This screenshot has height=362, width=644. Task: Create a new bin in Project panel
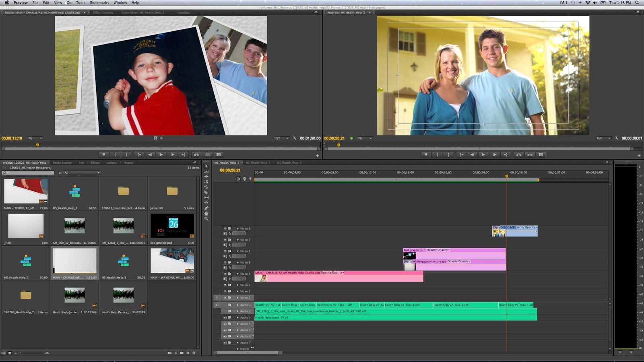click(x=182, y=353)
